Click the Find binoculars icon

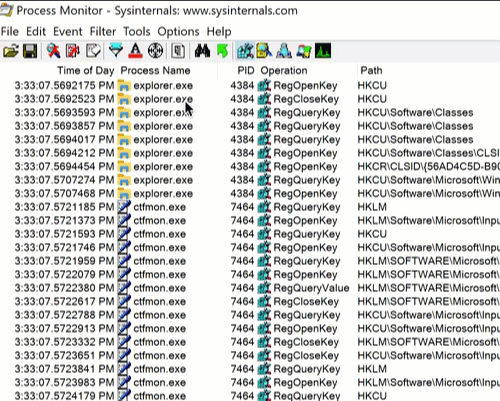202,51
